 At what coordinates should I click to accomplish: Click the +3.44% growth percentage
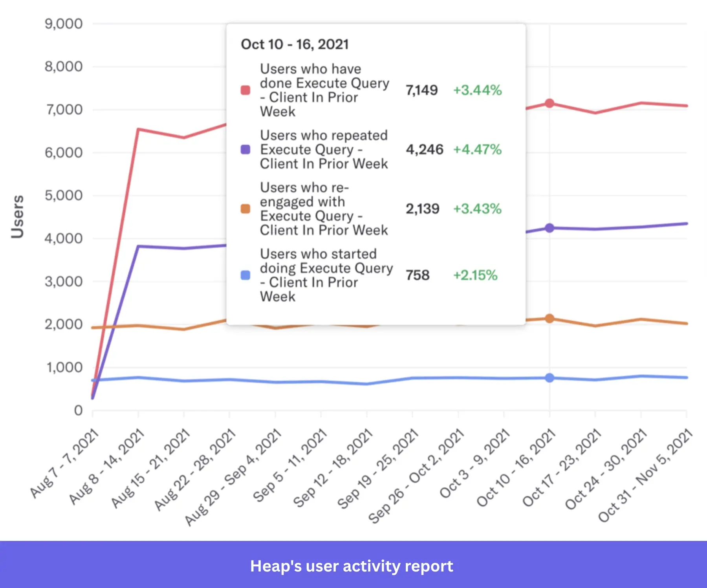(478, 90)
